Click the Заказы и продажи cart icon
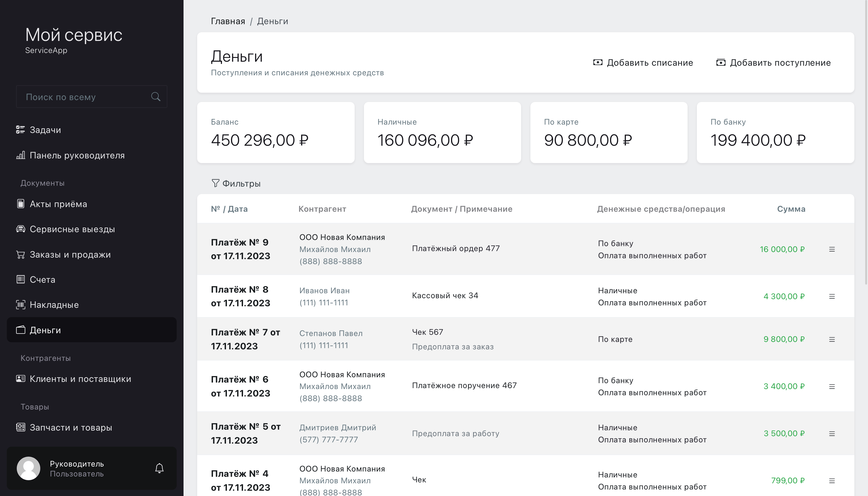 (20, 255)
